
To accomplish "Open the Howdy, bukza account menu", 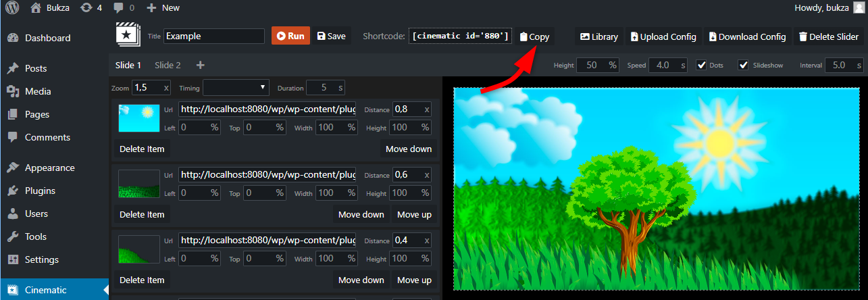I will click(x=830, y=8).
